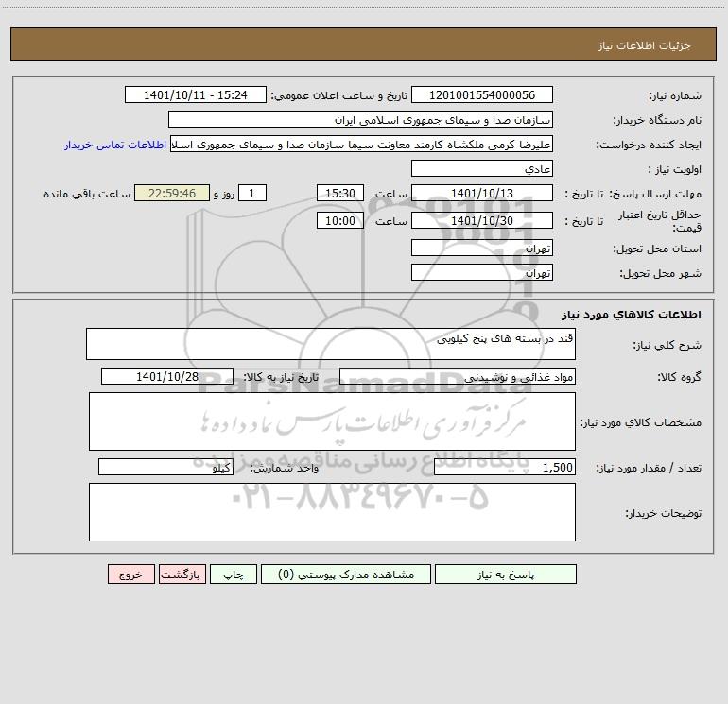Click the delivery city field تهران
The height and width of the screenshot is (704, 728).
pos(482,272)
